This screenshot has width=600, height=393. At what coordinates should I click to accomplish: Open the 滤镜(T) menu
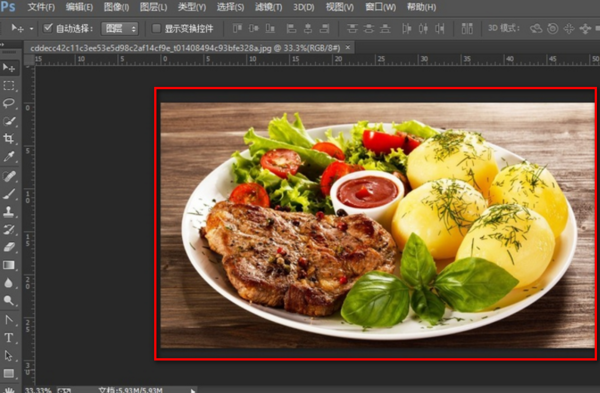(268, 7)
